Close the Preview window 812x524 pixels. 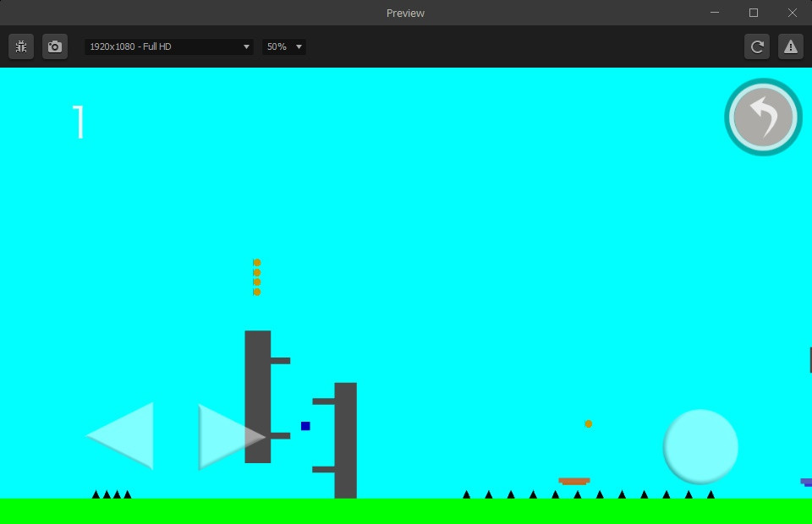point(793,13)
